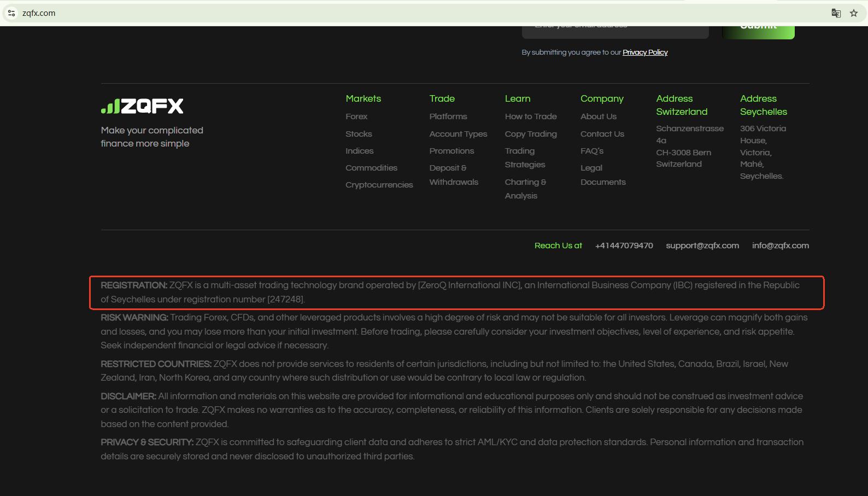The height and width of the screenshot is (496, 868).
Task: Click the support@zqfx.com email address
Action: [702, 246]
